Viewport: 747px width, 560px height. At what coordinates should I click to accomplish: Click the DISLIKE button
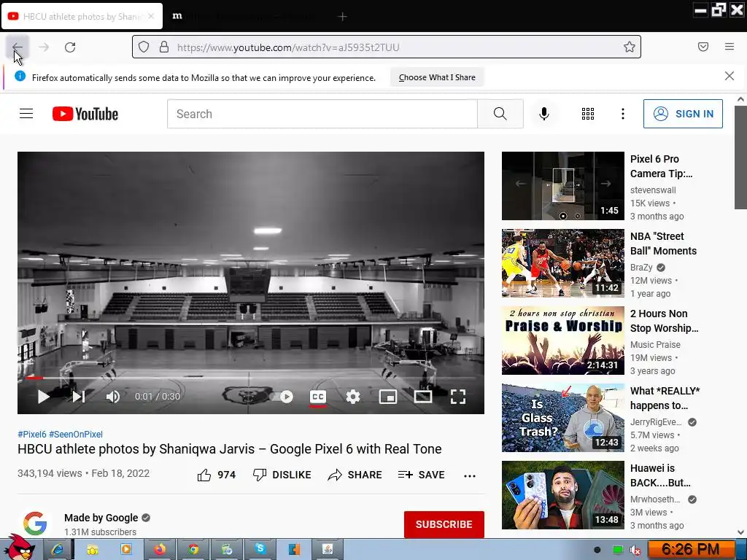[282, 475]
